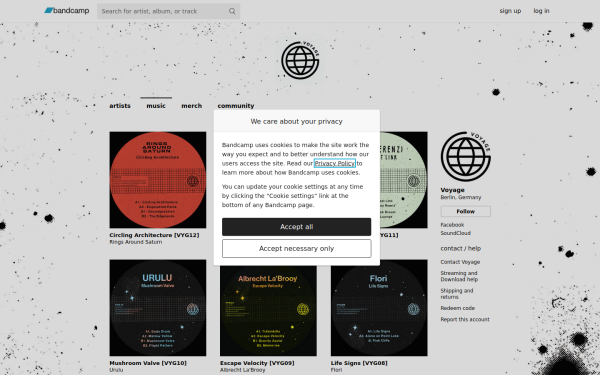The width and height of the screenshot is (600, 375).
Task: Open the green VYG11 album cover
Action: point(404,180)
